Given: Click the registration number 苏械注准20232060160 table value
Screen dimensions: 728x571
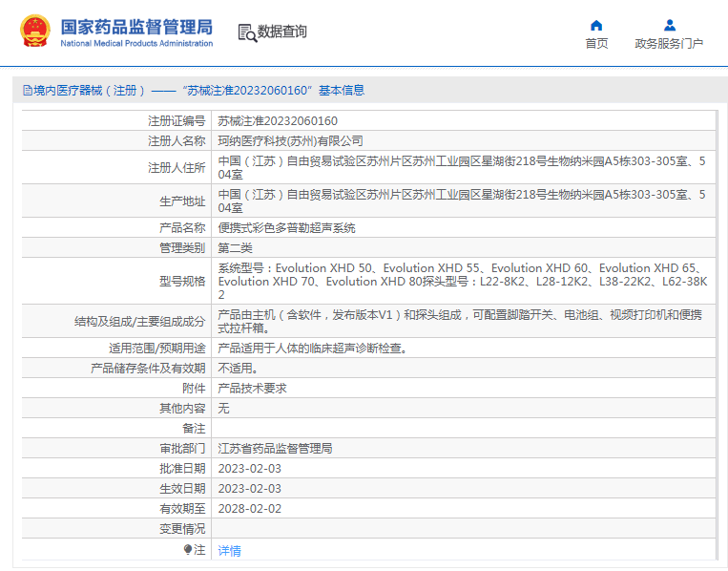Looking at the screenshot, I should point(278,121).
